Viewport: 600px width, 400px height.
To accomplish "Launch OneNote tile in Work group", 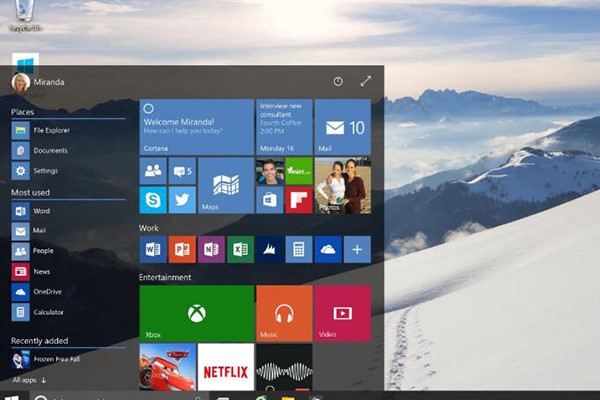I will 212,250.
